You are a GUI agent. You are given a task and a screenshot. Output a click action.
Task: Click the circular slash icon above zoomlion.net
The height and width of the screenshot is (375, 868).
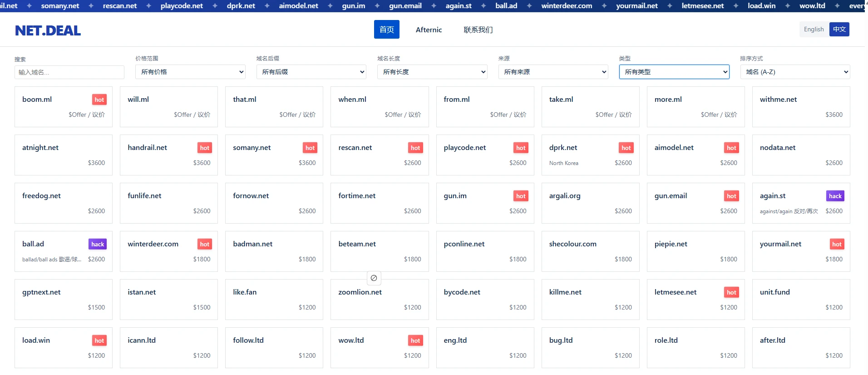[x=374, y=278]
